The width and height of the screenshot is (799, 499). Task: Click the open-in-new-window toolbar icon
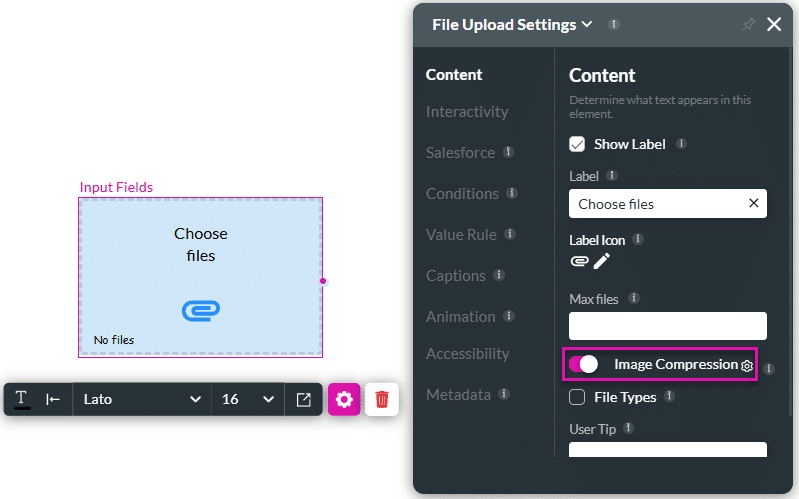click(x=303, y=399)
